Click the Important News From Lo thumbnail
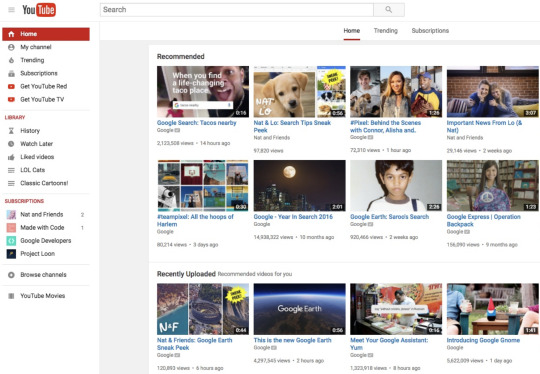Image resolution: width=540 pixels, height=374 pixels. click(x=493, y=92)
